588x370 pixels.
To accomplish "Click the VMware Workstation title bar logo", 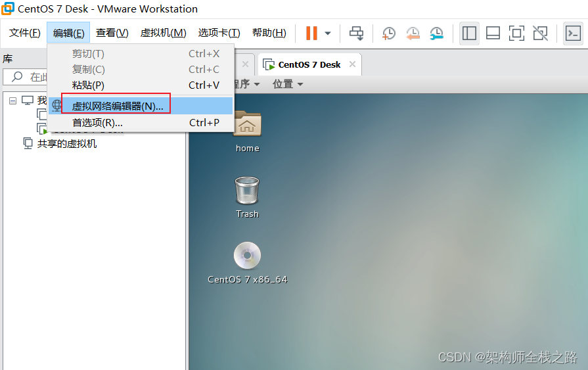I will 8,9.
